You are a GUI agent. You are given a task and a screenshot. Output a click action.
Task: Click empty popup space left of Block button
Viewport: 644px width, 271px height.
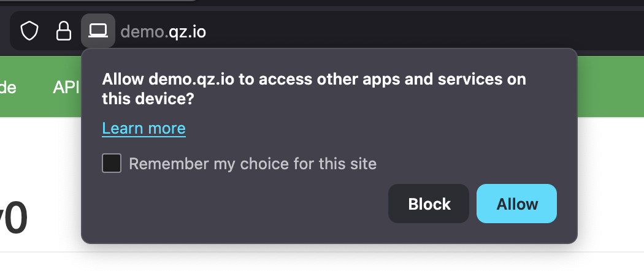click(245, 204)
